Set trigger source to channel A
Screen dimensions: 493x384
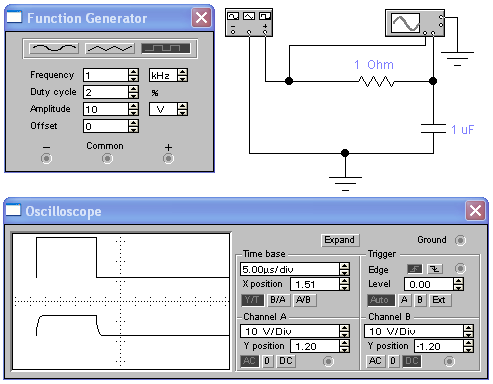[x=404, y=300]
